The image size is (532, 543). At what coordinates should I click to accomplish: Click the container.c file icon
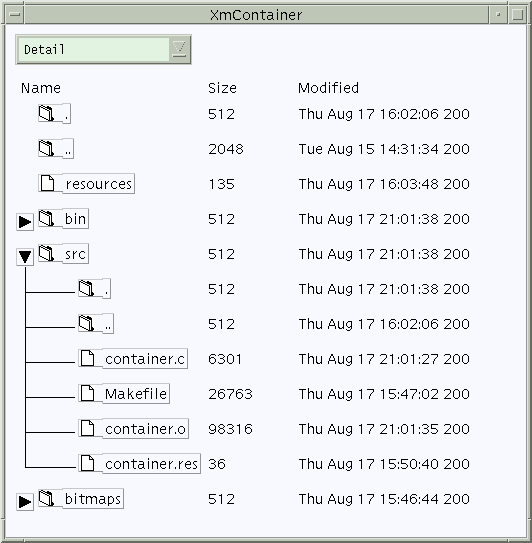[87, 358]
